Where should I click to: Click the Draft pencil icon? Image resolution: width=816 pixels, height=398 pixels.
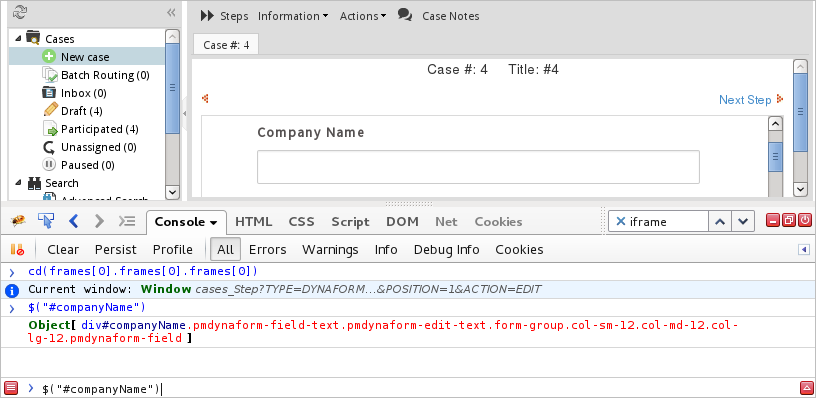pos(50,110)
